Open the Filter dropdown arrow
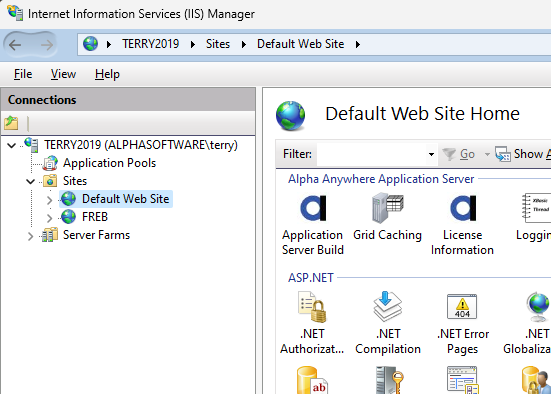 [431, 154]
